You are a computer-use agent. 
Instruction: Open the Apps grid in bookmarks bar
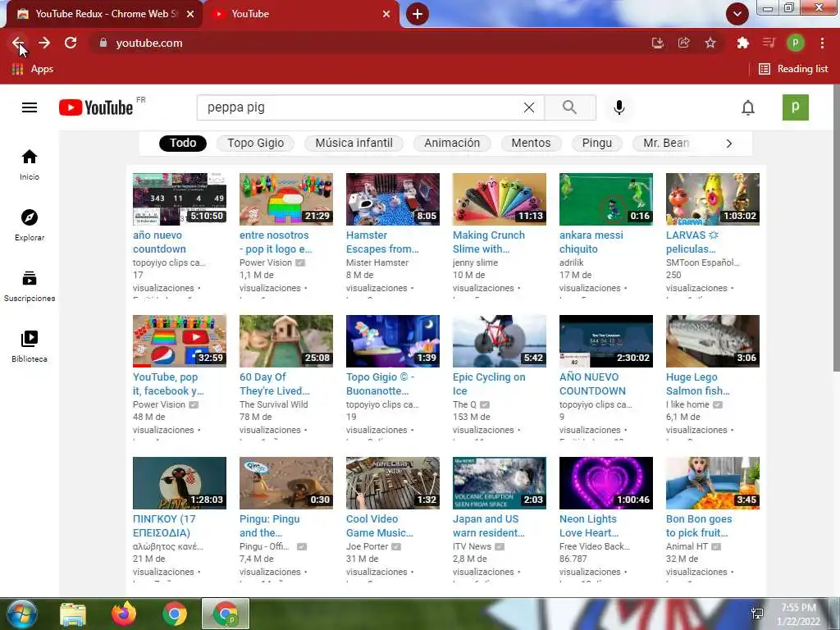pyautogui.click(x=32, y=69)
